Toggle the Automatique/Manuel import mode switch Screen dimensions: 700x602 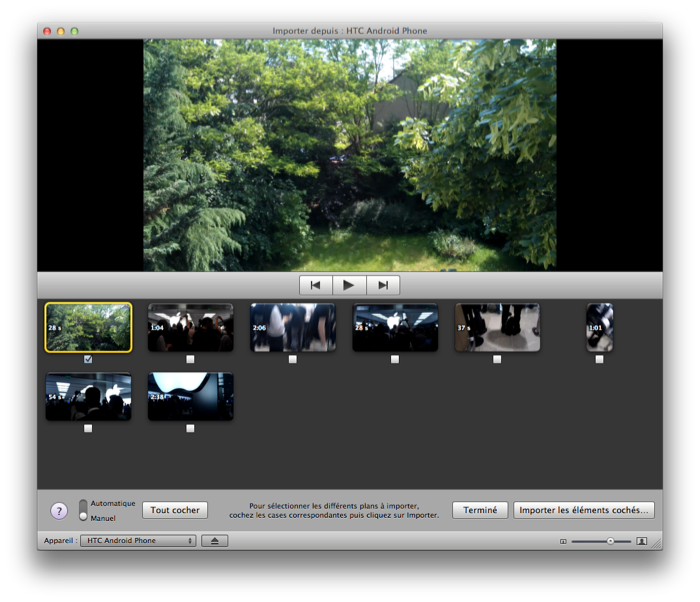(84, 510)
